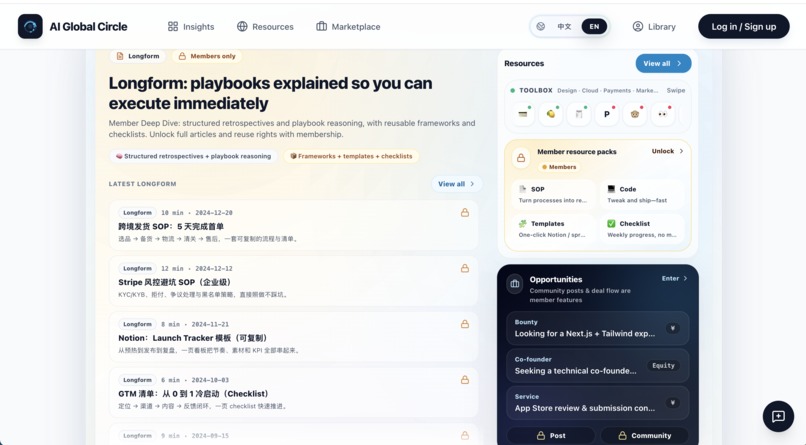The height and width of the screenshot is (445, 806).
Task: Switch language to 中文
Action: coord(564,27)
